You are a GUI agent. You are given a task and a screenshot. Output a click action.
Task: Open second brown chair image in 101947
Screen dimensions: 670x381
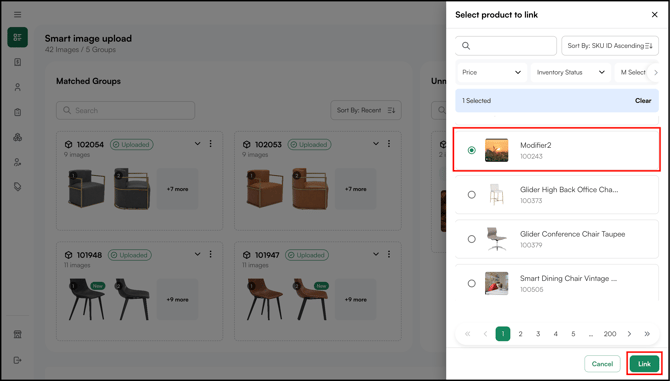311,299
